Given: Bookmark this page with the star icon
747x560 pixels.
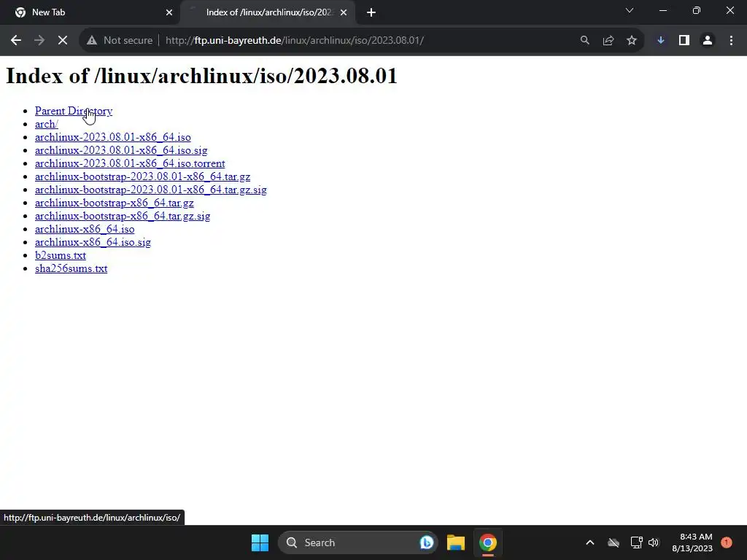Looking at the screenshot, I should click(631, 41).
